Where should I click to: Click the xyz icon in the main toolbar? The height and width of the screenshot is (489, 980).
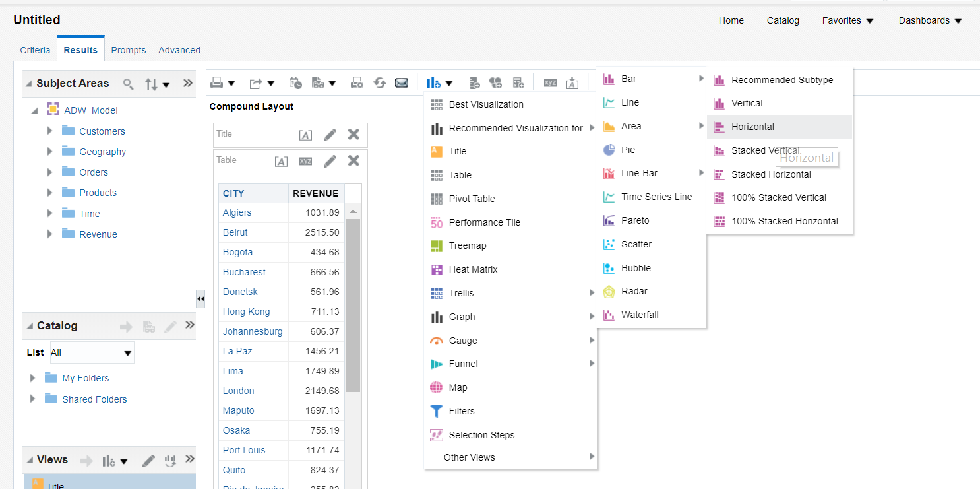tap(550, 83)
